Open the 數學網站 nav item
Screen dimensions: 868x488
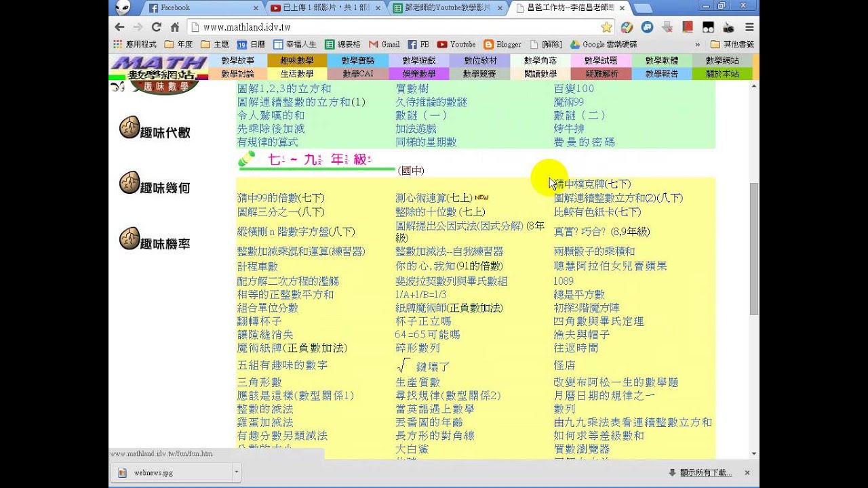[722, 60]
